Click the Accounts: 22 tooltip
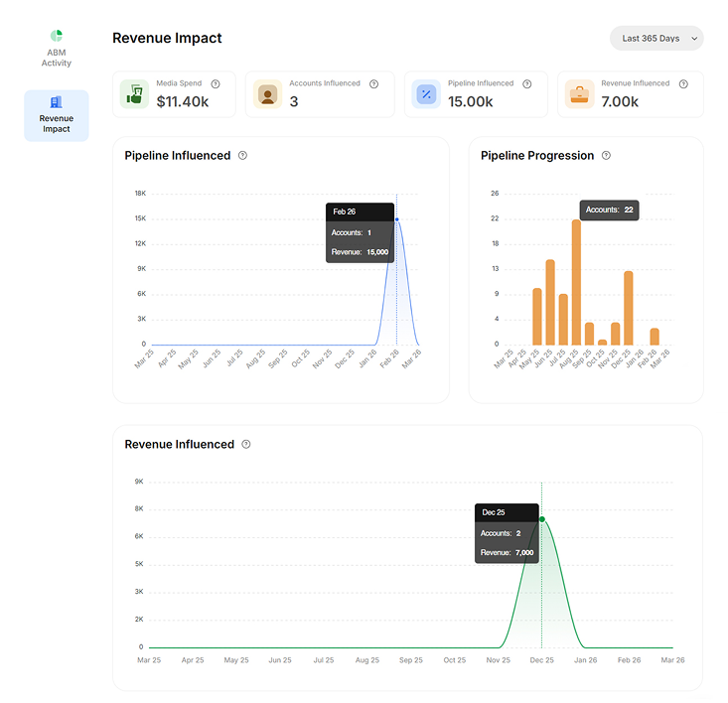Screen dimensions: 728x703 (x=609, y=210)
